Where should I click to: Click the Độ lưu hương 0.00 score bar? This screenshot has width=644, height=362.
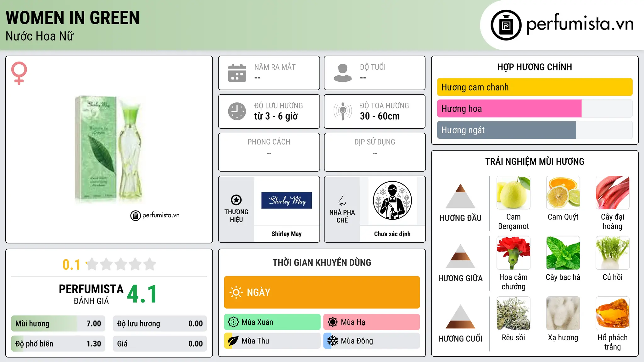point(160,324)
